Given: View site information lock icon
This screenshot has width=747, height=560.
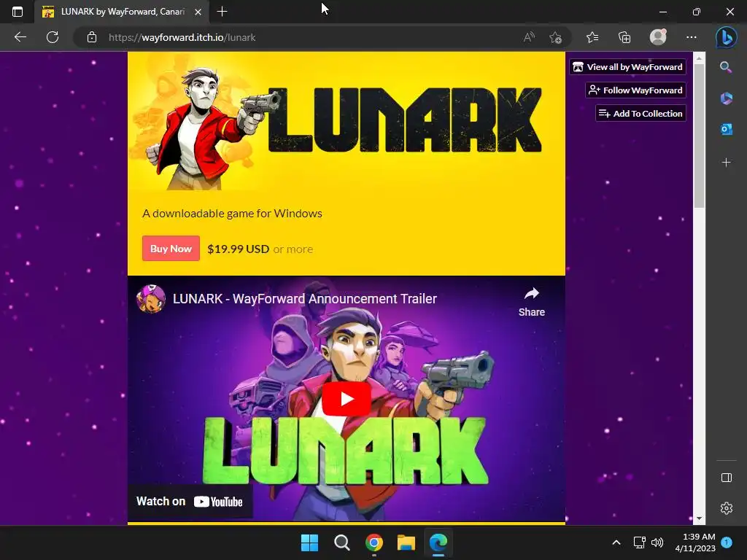Looking at the screenshot, I should [92, 37].
